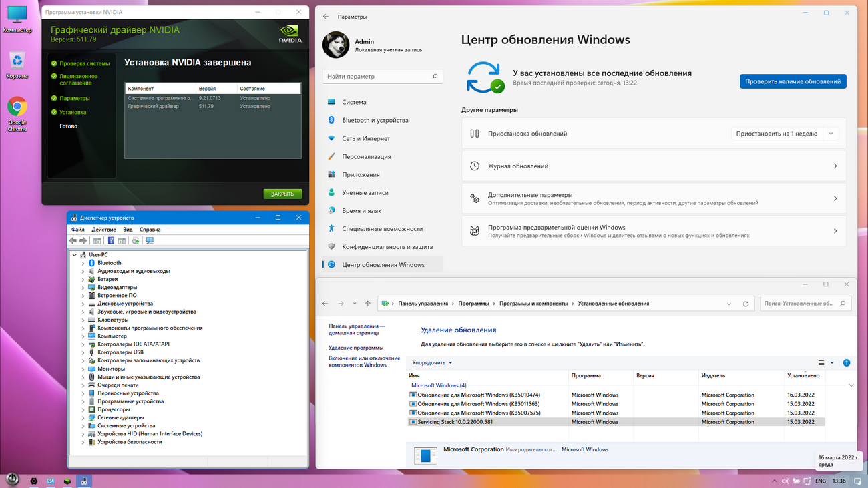Click the volume speaker tray icon
Image resolution: width=868 pixels, height=488 pixels.
tap(785, 481)
